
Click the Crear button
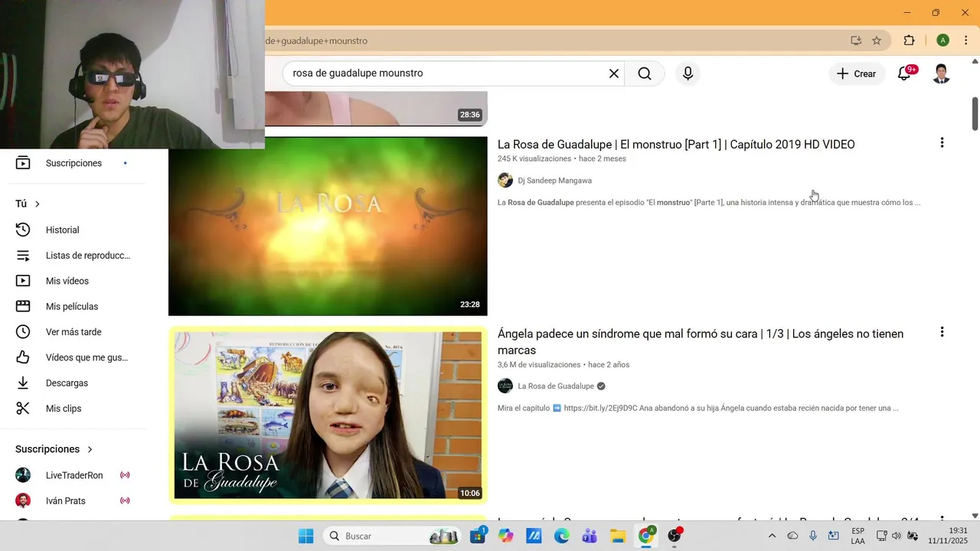[856, 73]
